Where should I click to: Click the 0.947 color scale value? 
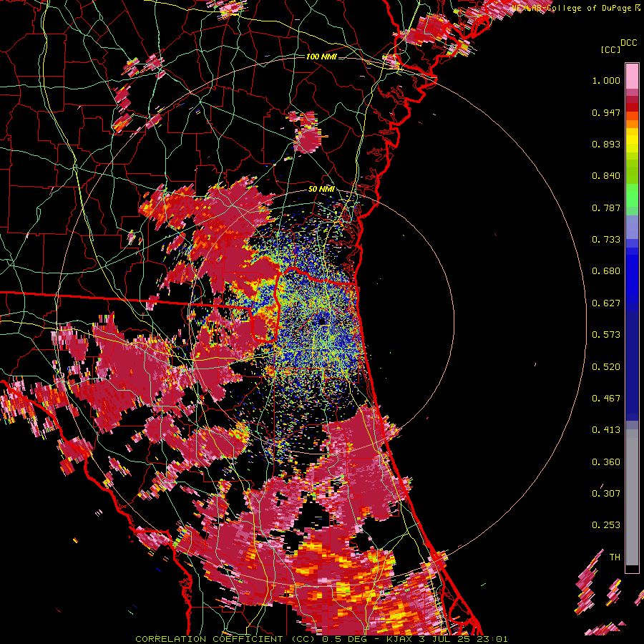click(606, 112)
